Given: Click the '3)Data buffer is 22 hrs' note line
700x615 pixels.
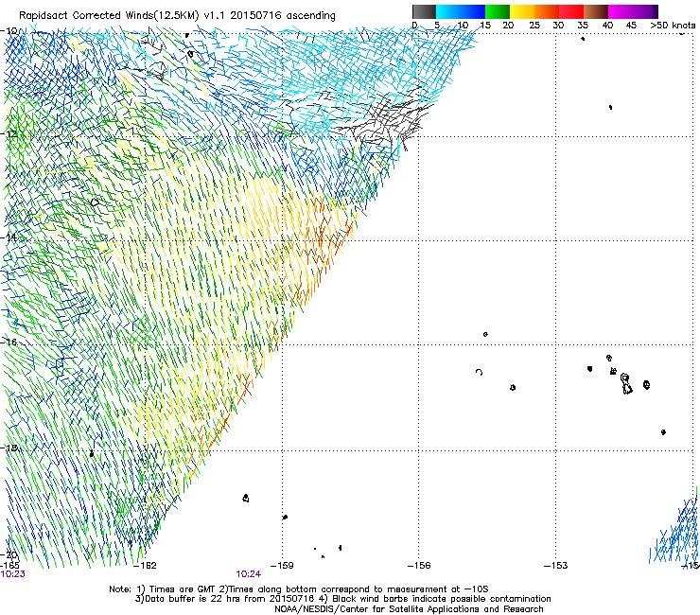Looking at the screenshot, I should (342, 599).
